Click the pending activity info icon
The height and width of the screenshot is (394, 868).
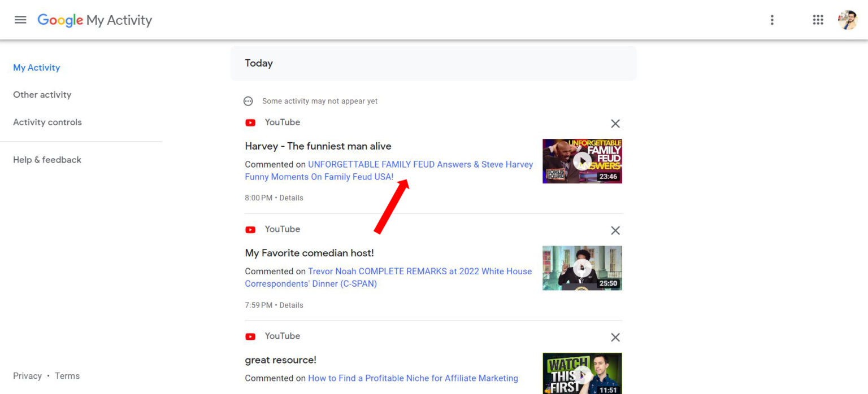[248, 101]
